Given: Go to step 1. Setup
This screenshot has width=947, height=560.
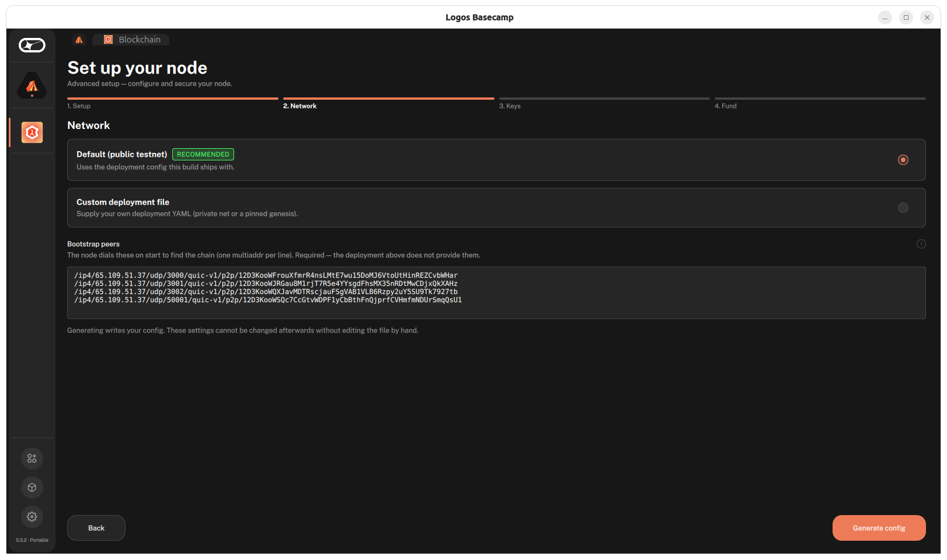Looking at the screenshot, I should click(173, 103).
